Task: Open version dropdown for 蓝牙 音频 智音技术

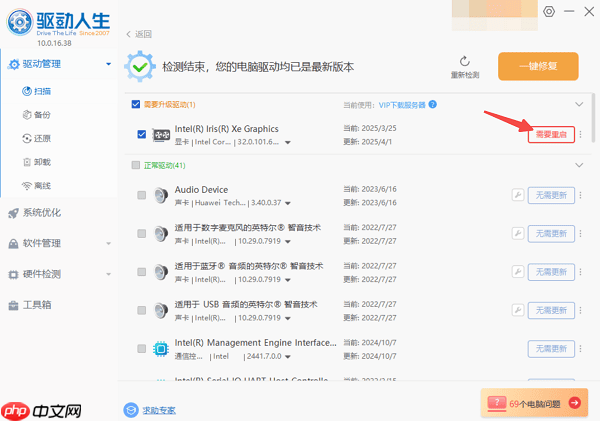Action: (288, 280)
